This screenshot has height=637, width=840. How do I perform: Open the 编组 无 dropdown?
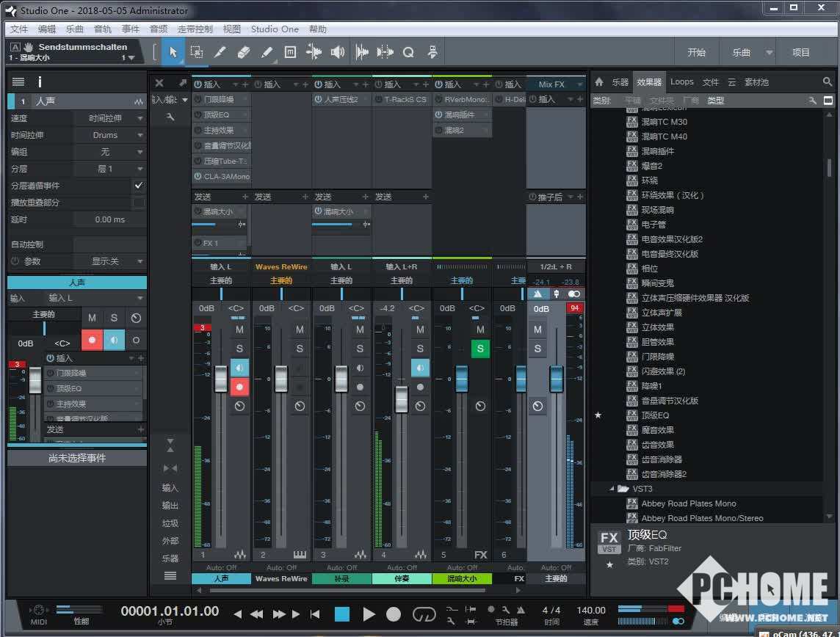click(x=110, y=152)
